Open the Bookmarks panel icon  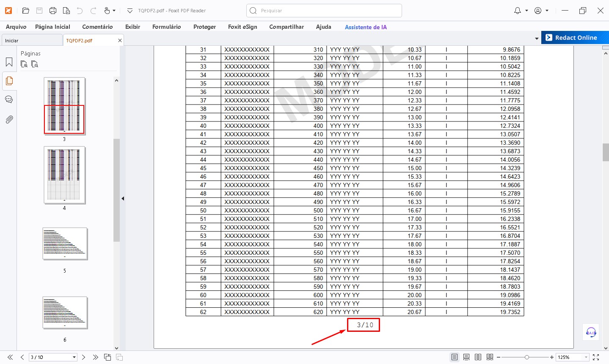pos(9,63)
